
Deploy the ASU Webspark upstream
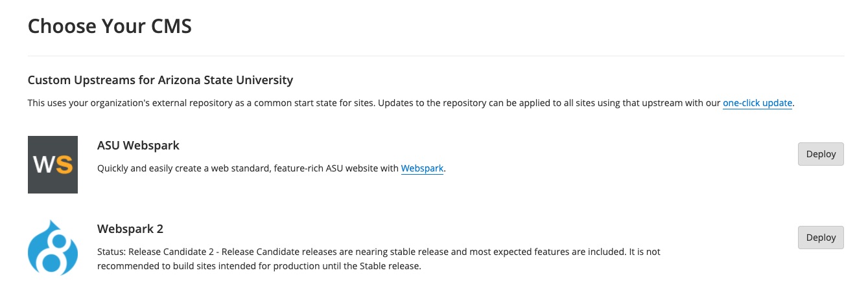821,154
